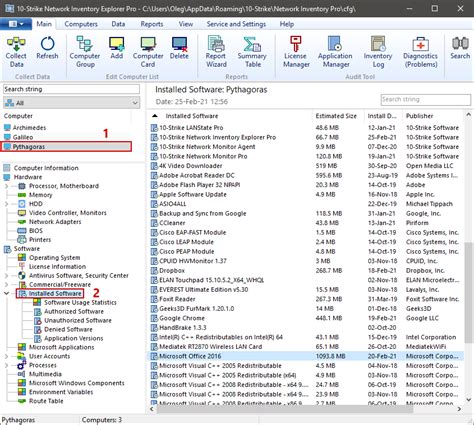Open the Unauthorized Software node
474x425 pixels.
point(78,321)
